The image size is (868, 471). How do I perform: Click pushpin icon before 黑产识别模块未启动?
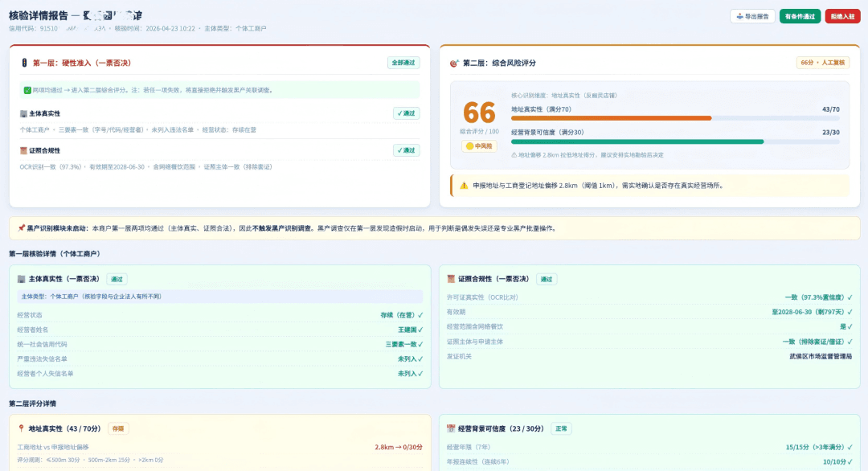click(x=22, y=228)
